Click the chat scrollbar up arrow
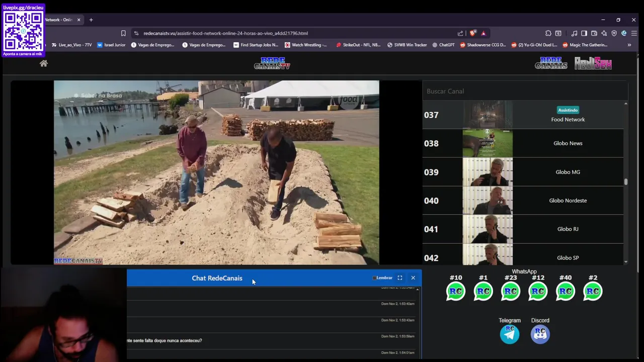 (418, 290)
